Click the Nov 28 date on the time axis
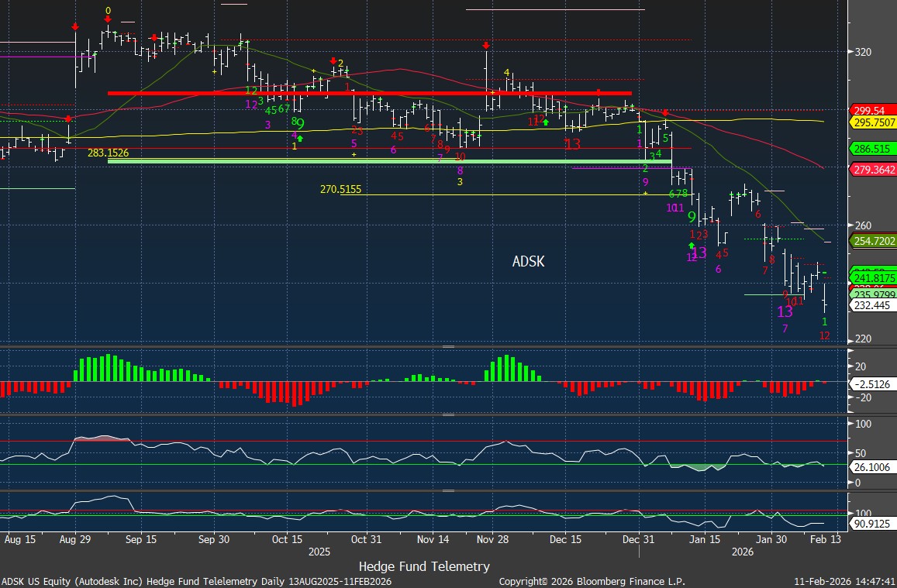The width and height of the screenshot is (897, 588). (x=493, y=539)
